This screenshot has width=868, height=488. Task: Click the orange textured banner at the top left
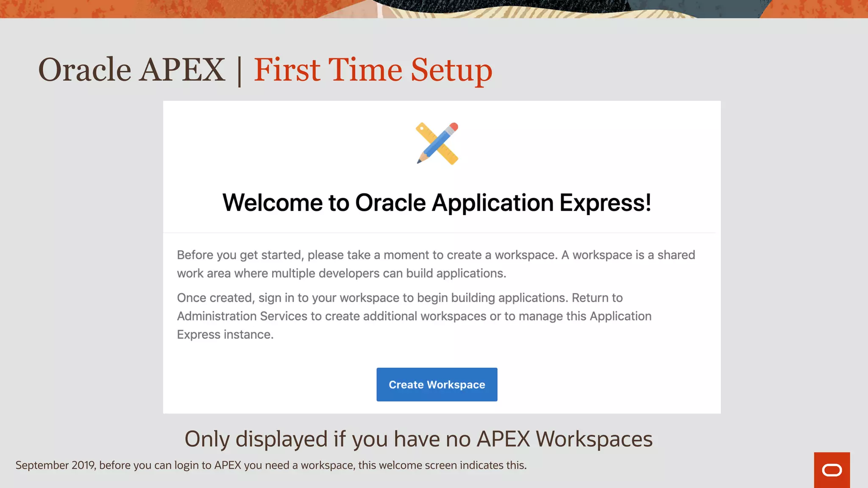click(x=127, y=8)
